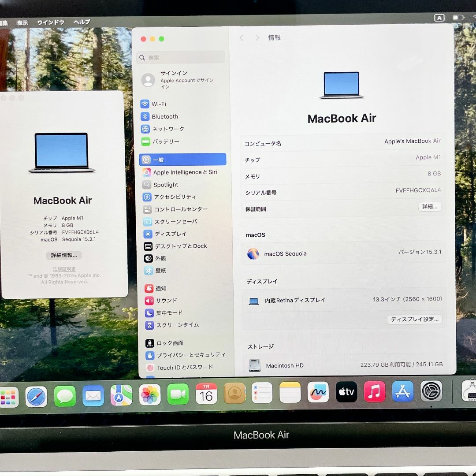Viewport: 476px width, 476px height.
Task: Open FaceTime from the Dock
Action: coord(178,394)
